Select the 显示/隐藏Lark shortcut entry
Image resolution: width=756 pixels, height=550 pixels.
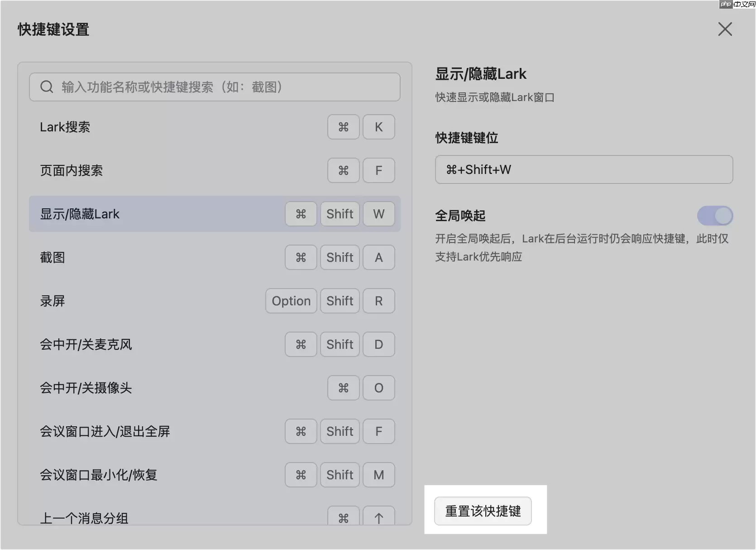136,213
